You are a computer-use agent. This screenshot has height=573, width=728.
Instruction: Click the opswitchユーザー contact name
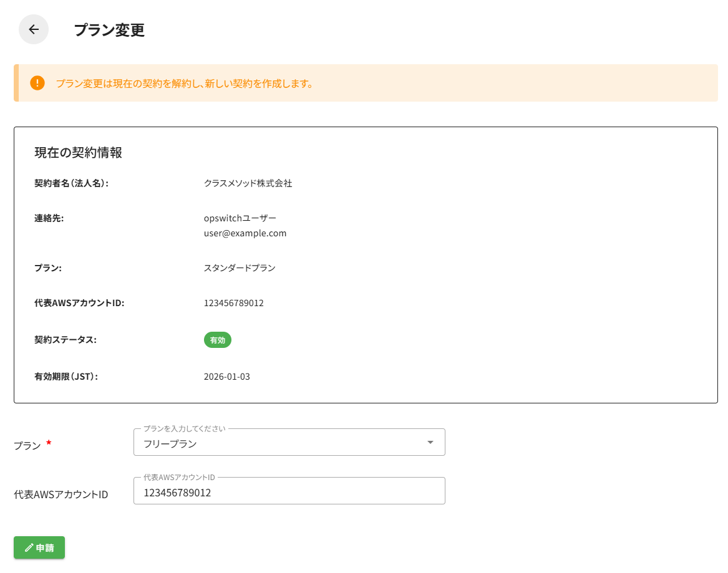[x=240, y=218]
